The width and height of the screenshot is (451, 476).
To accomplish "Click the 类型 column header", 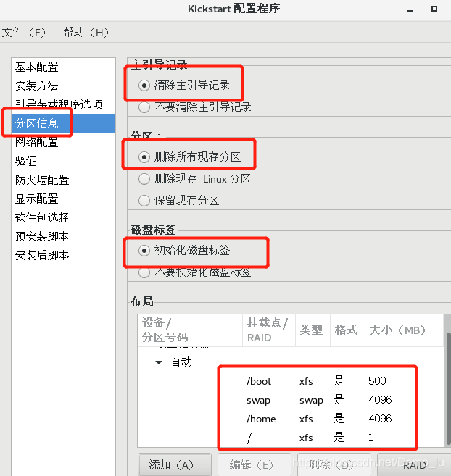I will click(313, 330).
